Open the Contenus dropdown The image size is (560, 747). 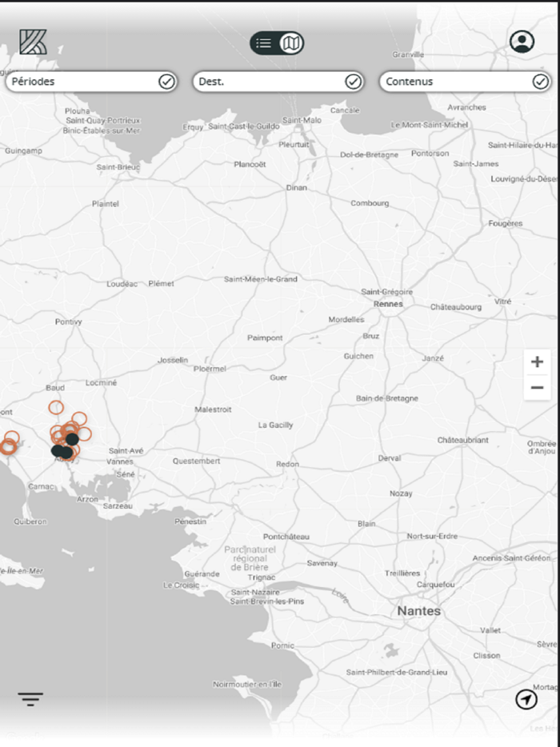coord(465,82)
